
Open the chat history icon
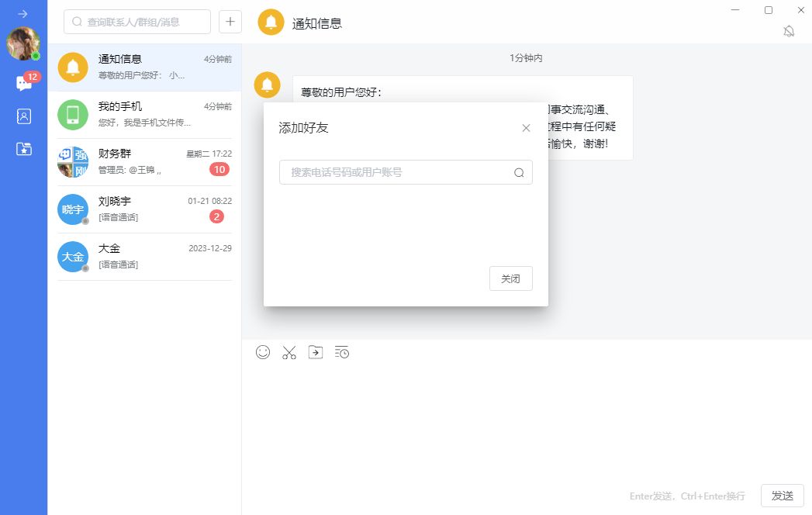[x=342, y=352]
